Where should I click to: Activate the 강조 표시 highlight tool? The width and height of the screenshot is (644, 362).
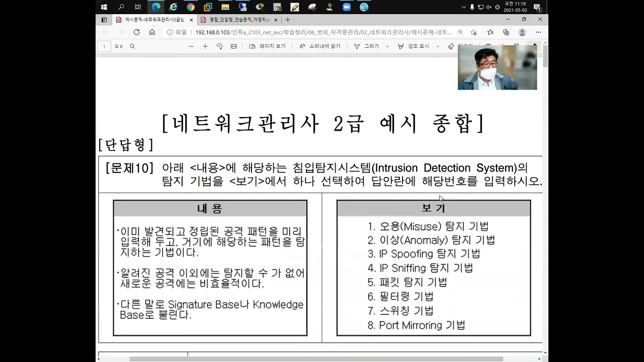tap(414, 46)
